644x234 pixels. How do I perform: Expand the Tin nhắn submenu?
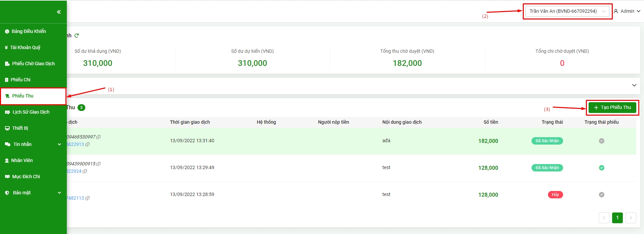[x=59, y=144]
